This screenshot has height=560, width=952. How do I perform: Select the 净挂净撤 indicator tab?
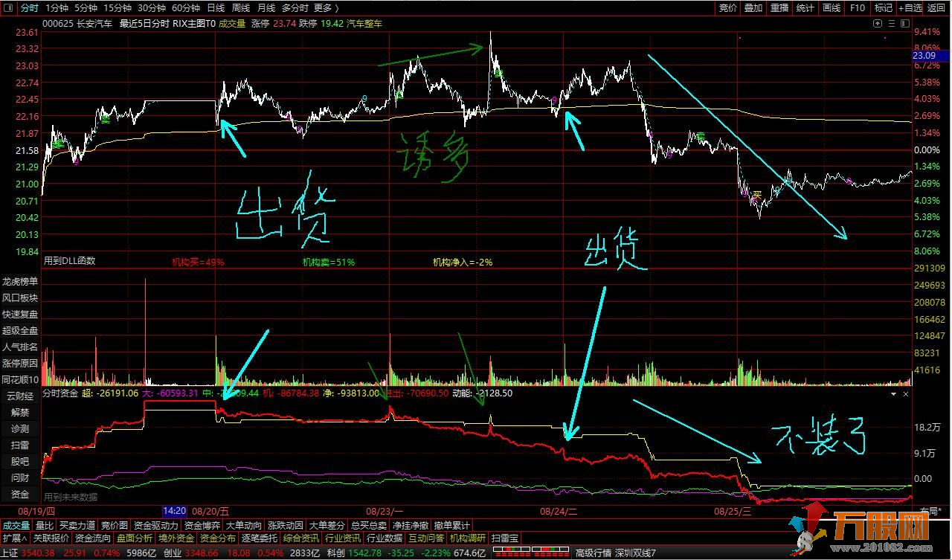411,526
